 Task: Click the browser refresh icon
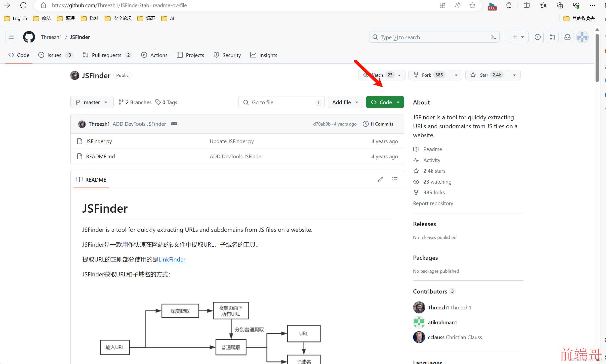point(23,5)
